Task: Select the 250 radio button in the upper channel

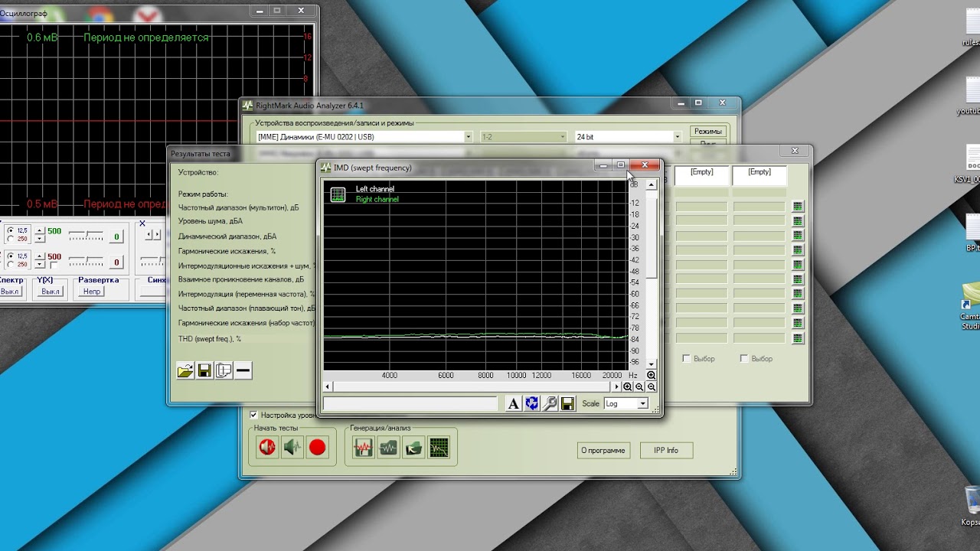Action: point(10,238)
